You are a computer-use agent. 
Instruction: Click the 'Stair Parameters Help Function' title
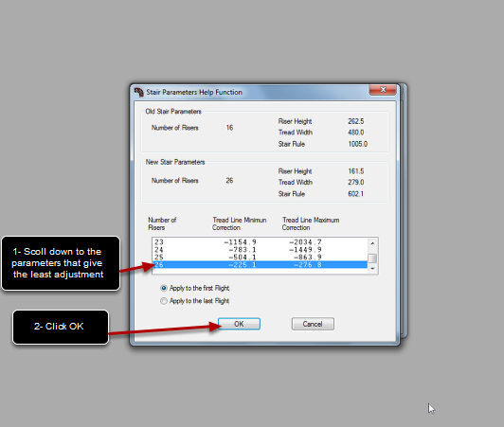coord(194,92)
